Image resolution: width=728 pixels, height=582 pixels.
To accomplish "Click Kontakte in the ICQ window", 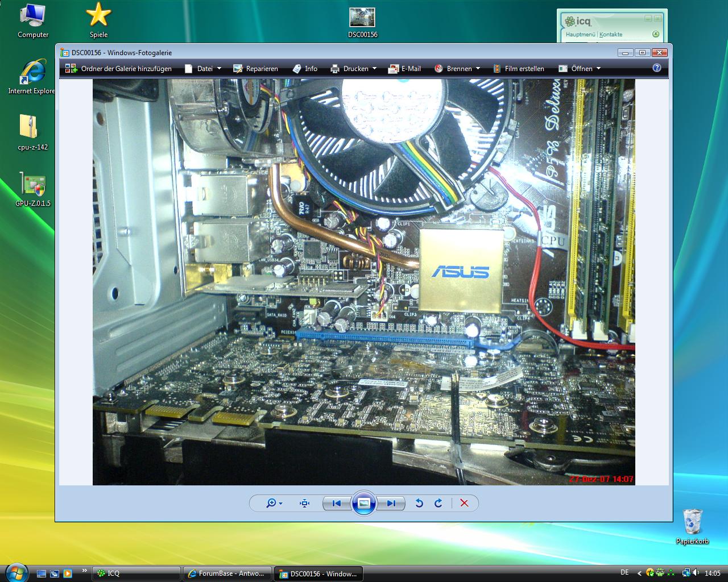I will [x=611, y=34].
